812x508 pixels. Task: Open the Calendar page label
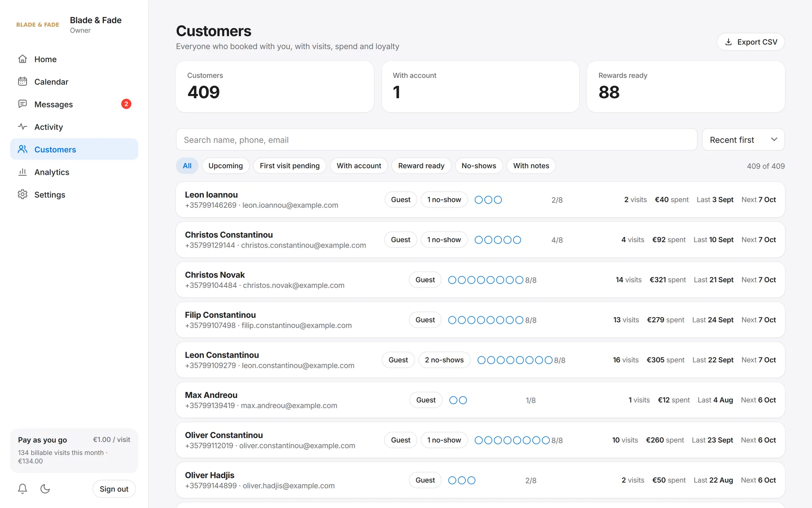(51, 82)
